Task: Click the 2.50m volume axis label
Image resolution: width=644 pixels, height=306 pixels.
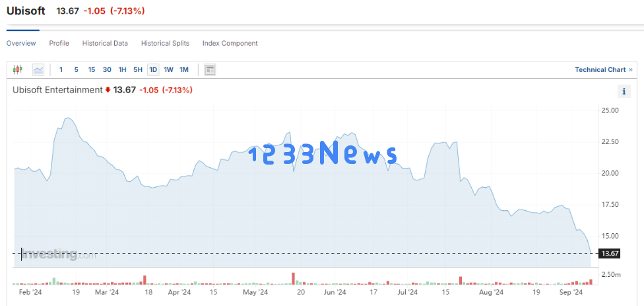Action: pos(611,275)
